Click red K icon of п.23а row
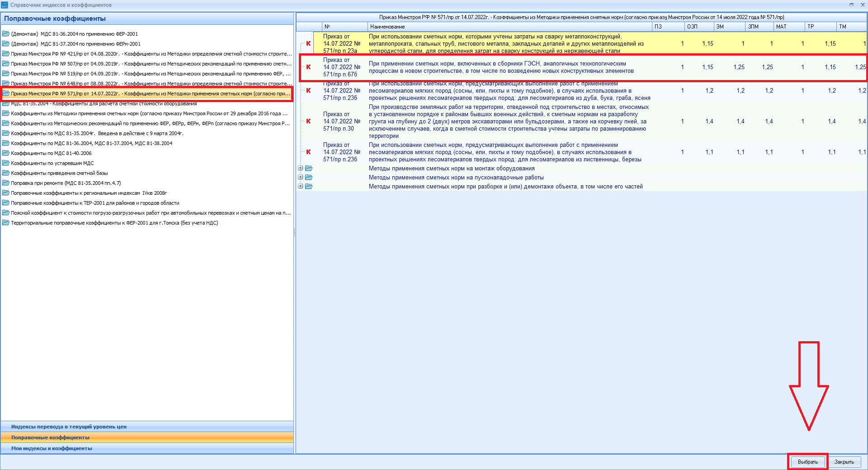868x470 pixels. [x=308, y=44]
